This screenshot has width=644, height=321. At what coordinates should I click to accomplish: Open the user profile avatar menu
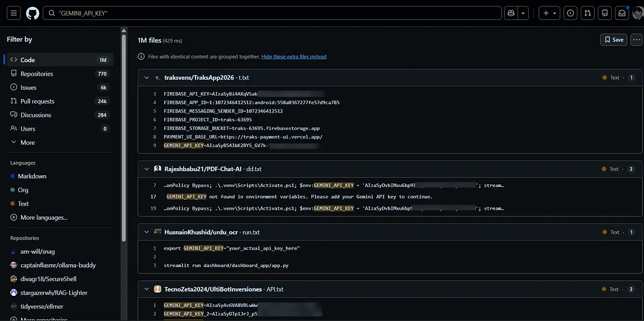tap(638, 13)
